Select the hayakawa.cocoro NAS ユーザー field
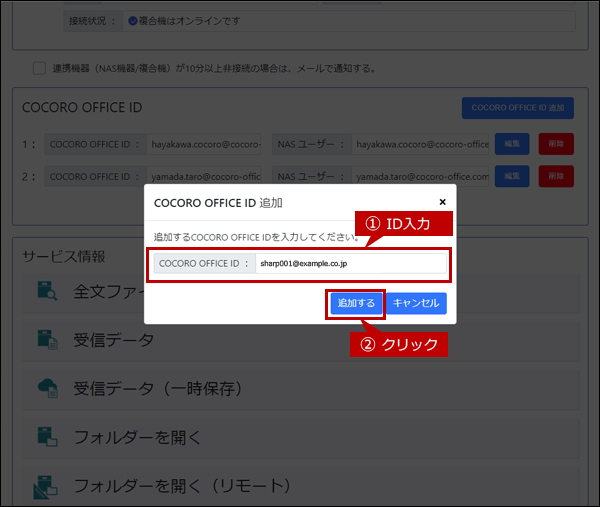The width and height of the screenshot is (600, 507). point(420,144)
